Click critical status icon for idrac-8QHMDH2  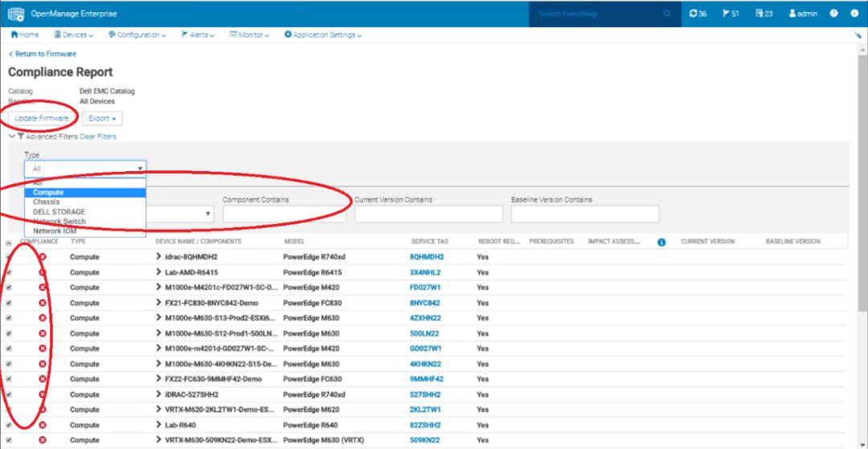pyautogui.click(x=43, y=257)
